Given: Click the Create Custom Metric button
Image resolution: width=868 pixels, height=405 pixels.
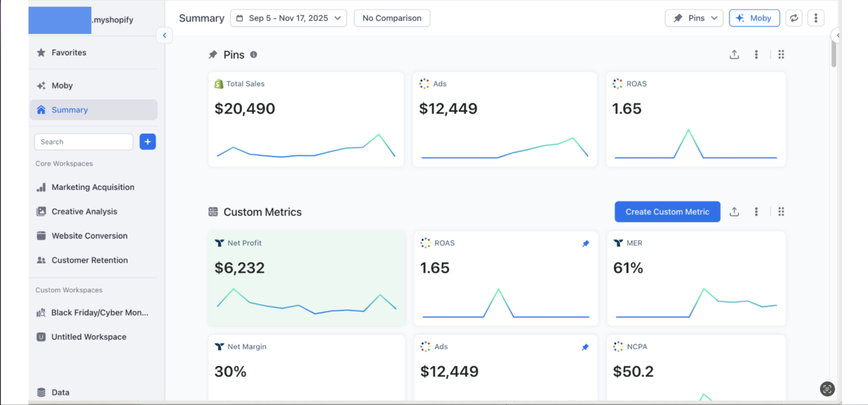Looking at the screenshot, I should (x=667, y=212).
